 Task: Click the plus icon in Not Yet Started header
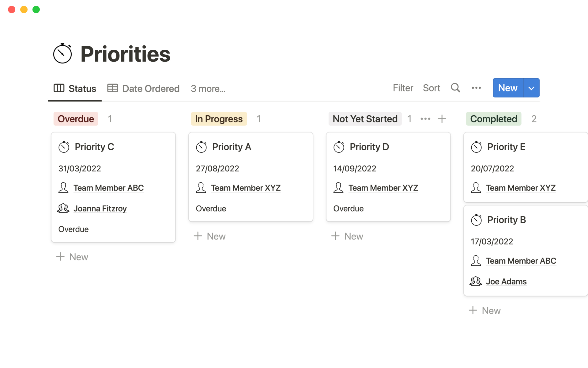(442, 119)
